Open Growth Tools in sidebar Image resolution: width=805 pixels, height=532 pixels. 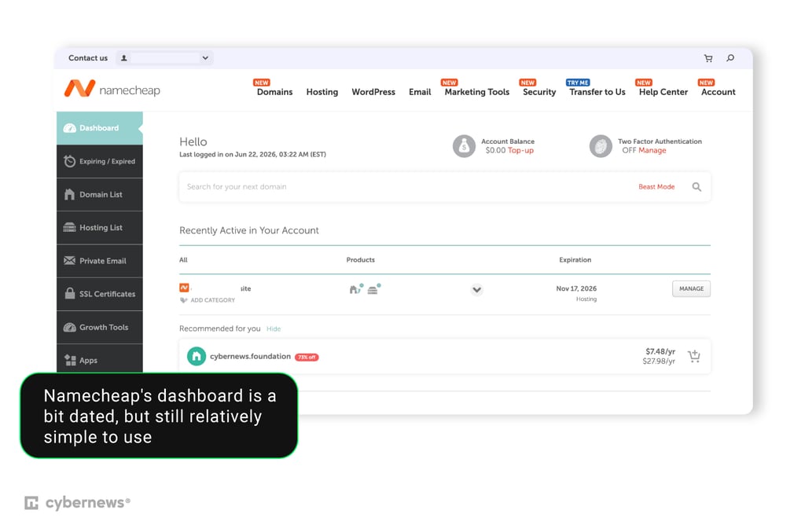click(x=100, y=328)
